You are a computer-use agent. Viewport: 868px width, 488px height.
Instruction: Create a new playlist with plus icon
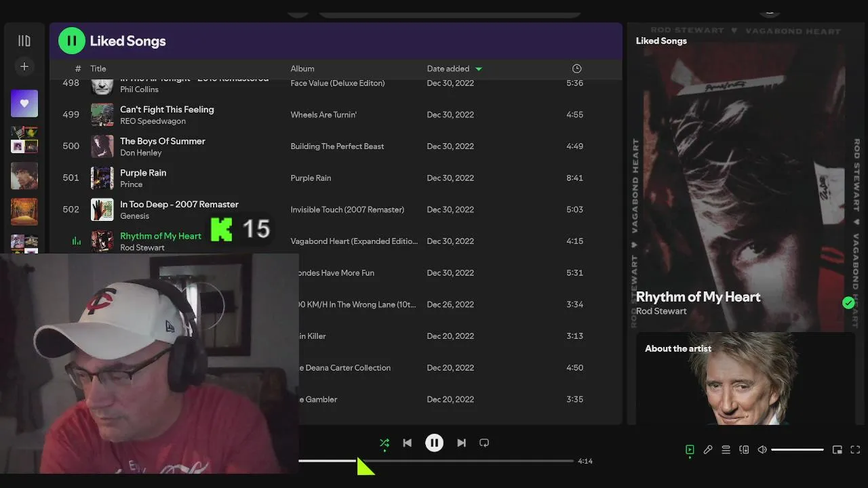click(24, 66)
